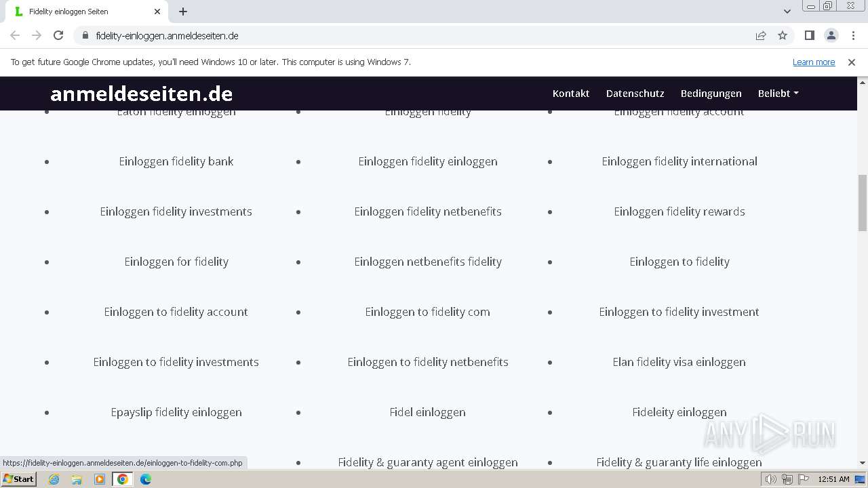868x488 pixels.
Task: Open Windows Explorer folder on taskbar
Action: click(77, 479)
